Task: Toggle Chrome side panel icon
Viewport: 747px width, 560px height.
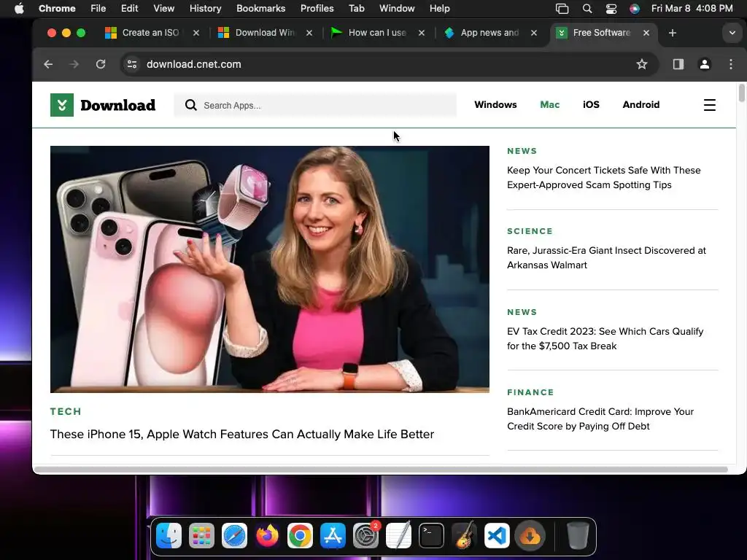Action: (x=678, y=64)
